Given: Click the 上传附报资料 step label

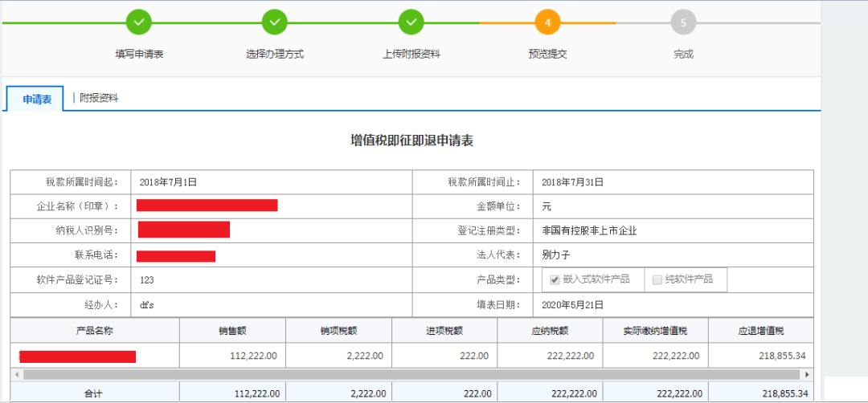Looking at the screenshot, I should pos(411,55).
